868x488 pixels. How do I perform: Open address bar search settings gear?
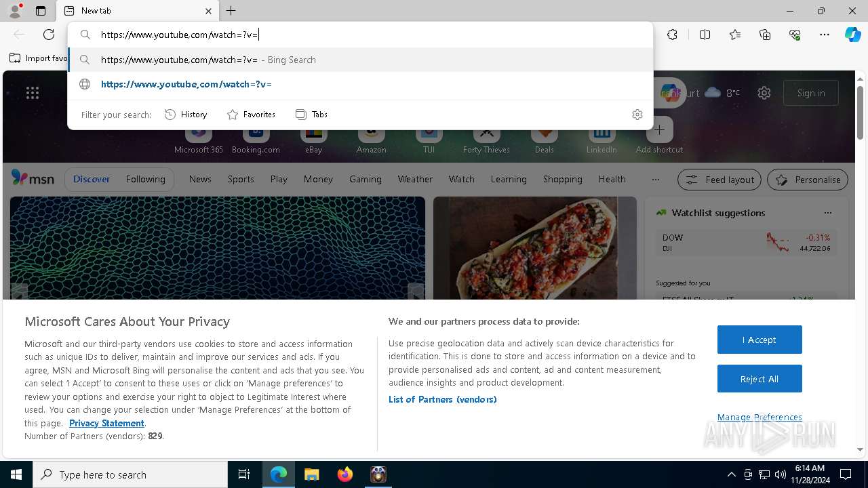tap(637, 115)
